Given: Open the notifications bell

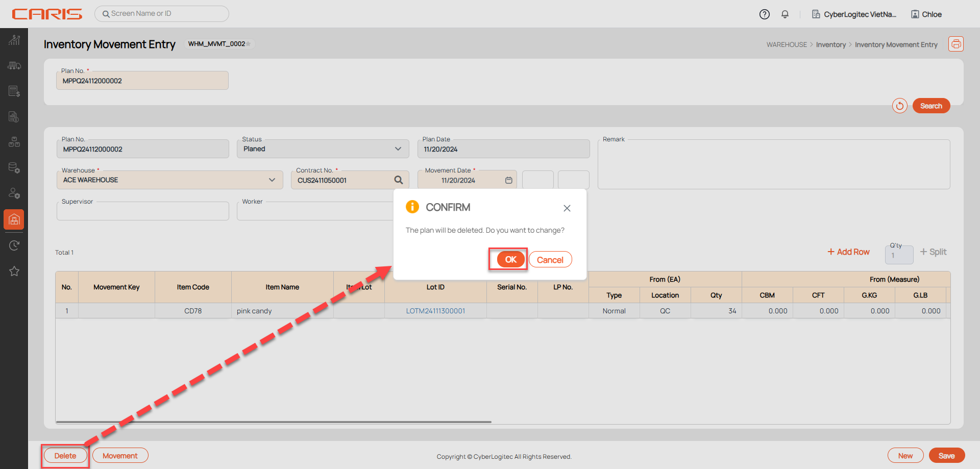Looking at the screenshot, I should 785,14.
